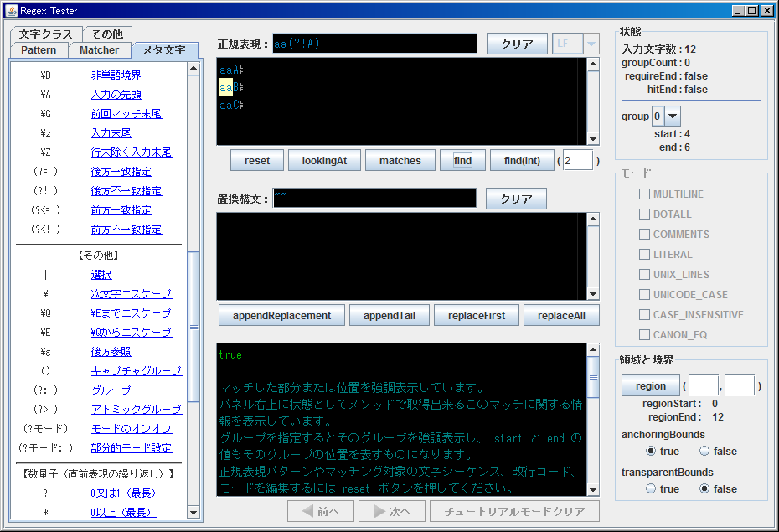The image size is (779, 532).
Task: Click the アトミックグループ link
Action: [x=137, y=410]
